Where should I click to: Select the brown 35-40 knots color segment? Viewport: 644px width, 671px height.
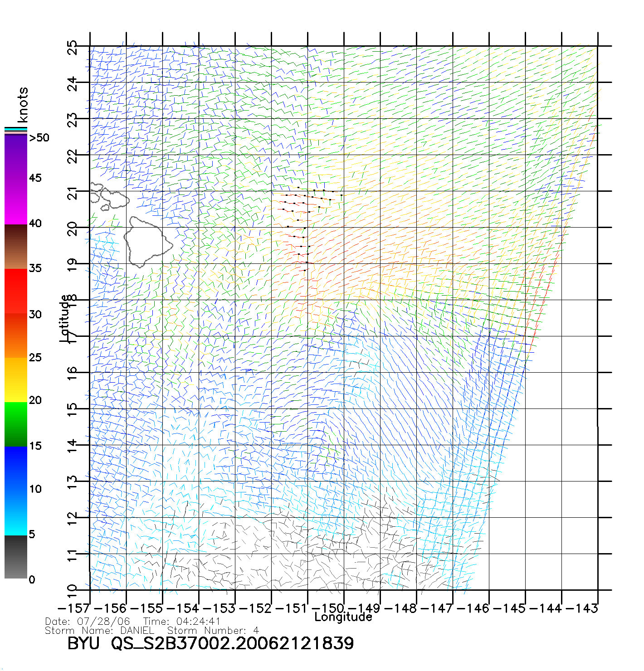(16, 247)
